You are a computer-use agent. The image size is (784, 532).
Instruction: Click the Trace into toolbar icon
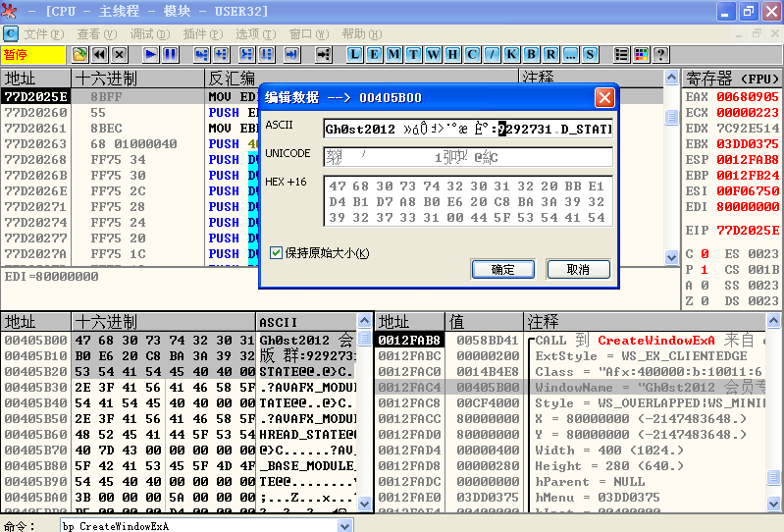246,54
